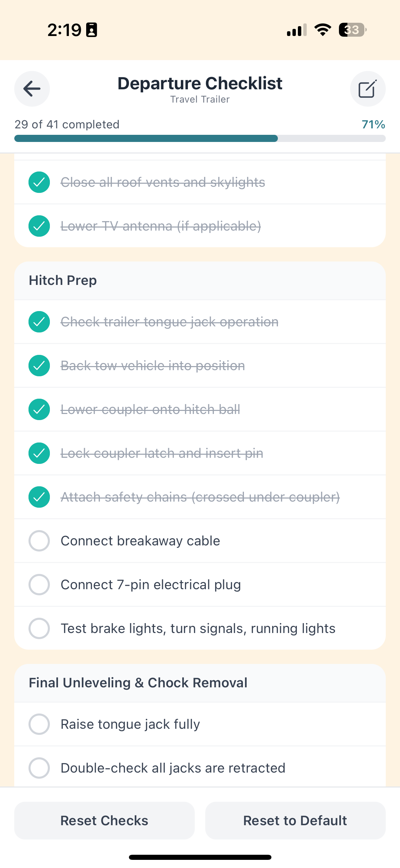The height and width of the screenshot is (868, 400).
Task: Uncheck Lock coupler latch and insert pin
Action: (x=39, y=453)
